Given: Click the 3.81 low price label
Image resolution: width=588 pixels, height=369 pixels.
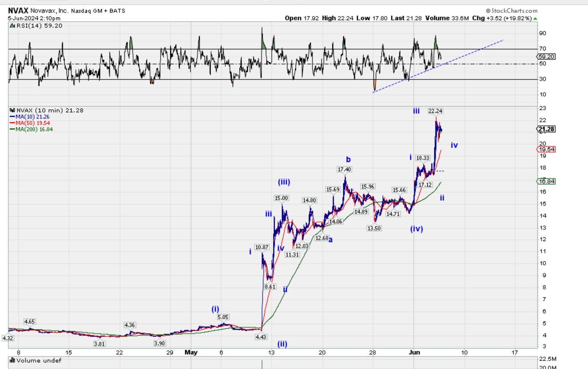Looking at the screenshot, I should 99,344.
